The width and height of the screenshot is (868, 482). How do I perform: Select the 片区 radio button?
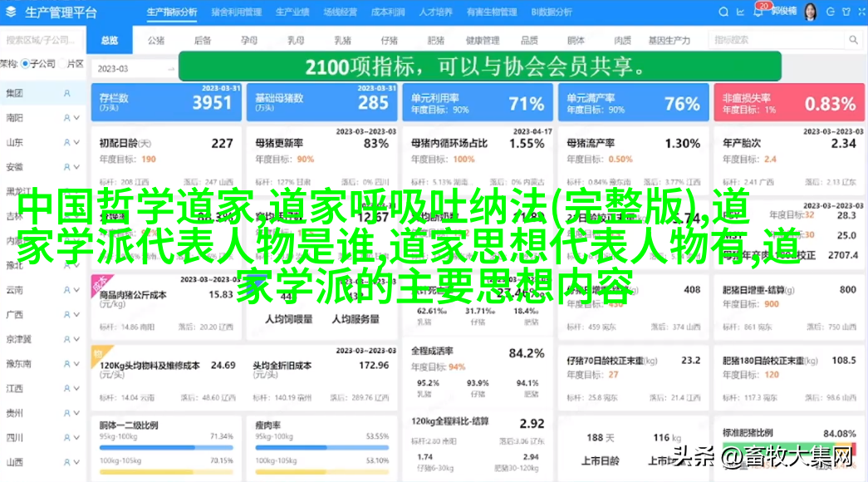(61, 64)
